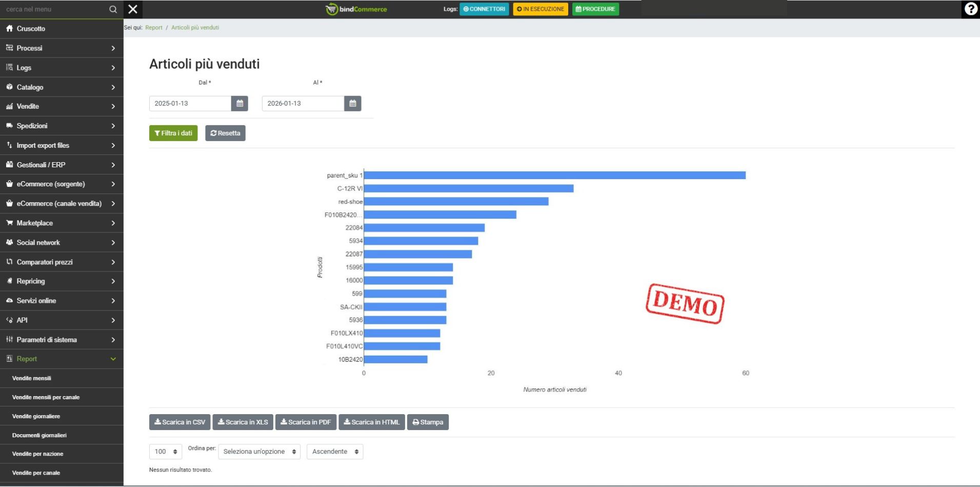Image resolution: width=980 pixels, height=487 pixels.
Task: Open calendar picker for Dal date
Action: click(x=239, y=104)
